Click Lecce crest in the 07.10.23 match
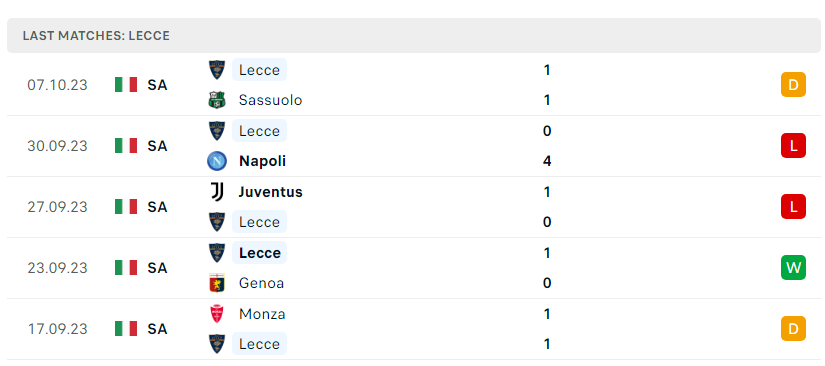The image size is (825, 366). [x=217, y=69]
